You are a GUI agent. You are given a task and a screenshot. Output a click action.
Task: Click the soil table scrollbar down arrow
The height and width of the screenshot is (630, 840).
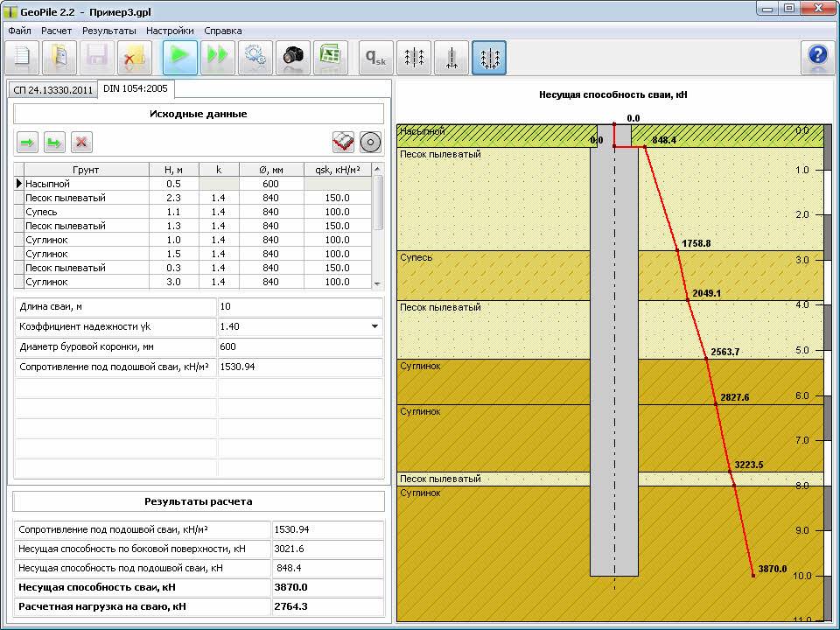click(x=378, y=283)
